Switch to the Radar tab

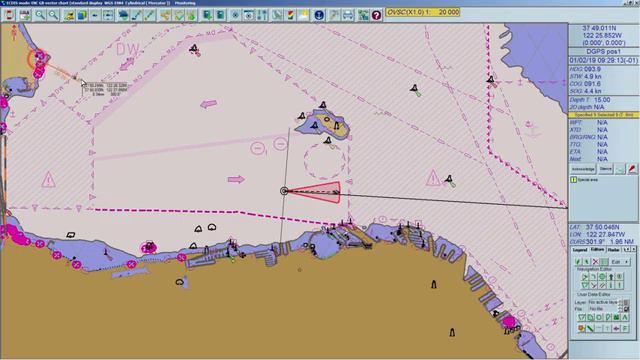(x=614, y=249)
